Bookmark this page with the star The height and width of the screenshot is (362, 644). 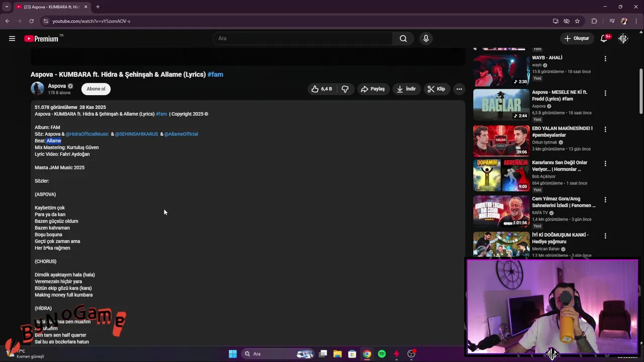(x=577, y=21)
